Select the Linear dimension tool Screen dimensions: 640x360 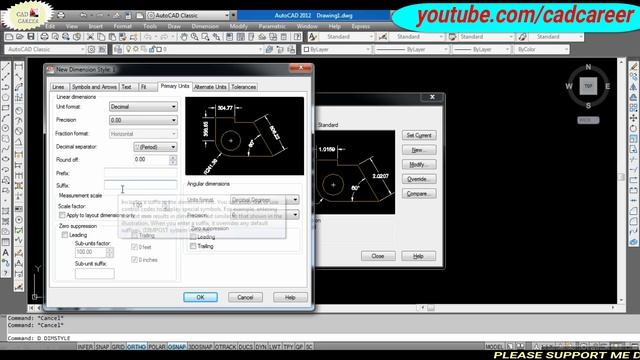[19, 67]
